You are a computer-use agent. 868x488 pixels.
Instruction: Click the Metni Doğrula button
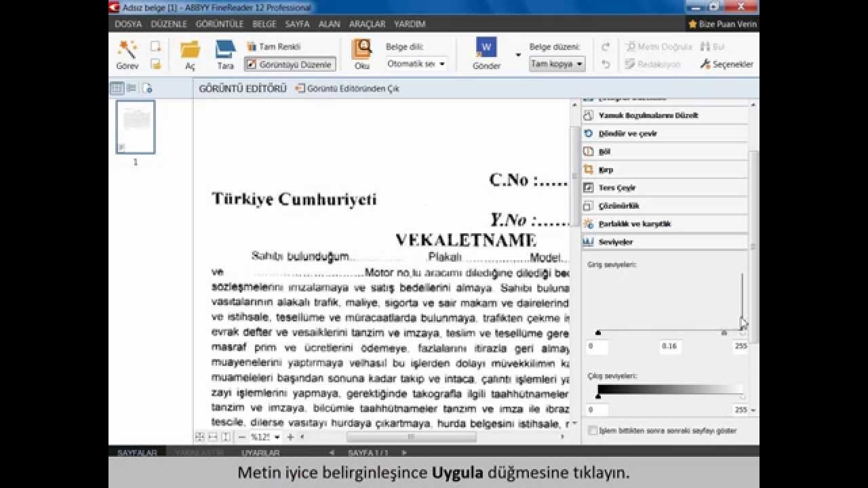click(x=658, y=47)
